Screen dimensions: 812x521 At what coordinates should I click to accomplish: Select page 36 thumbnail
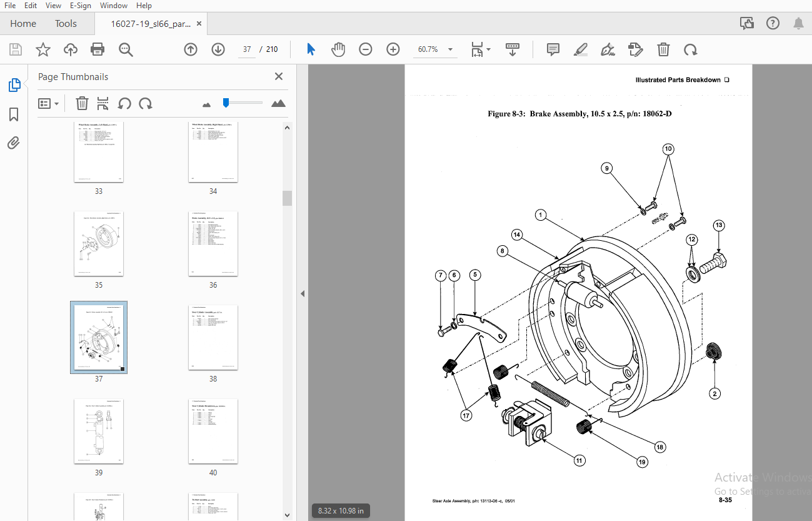pos(213,243)
